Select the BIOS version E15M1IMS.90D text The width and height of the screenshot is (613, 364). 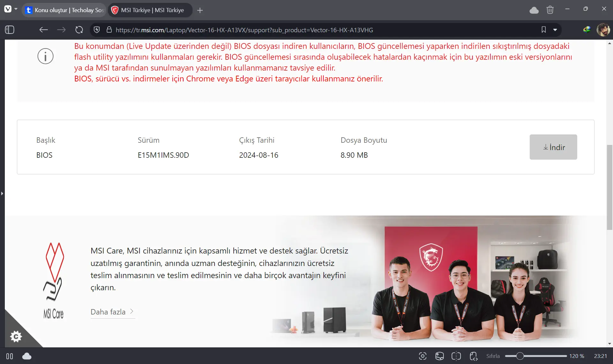point(163,155)
